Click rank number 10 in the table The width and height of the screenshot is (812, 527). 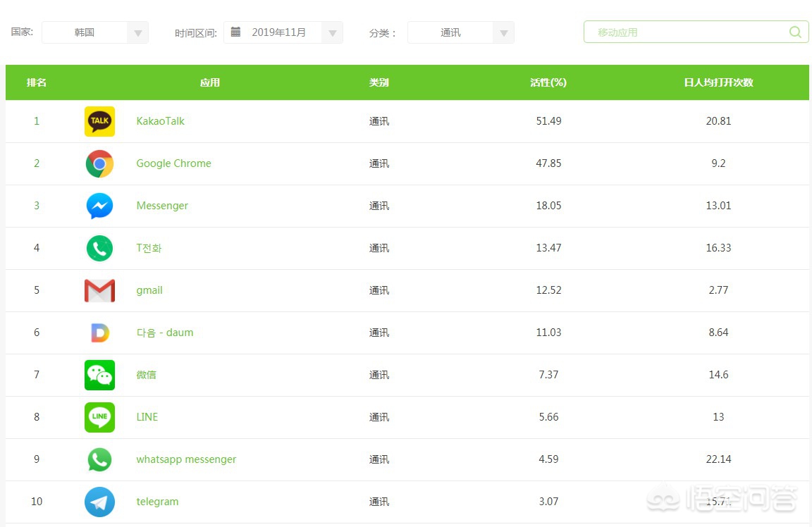pos(36,502)
